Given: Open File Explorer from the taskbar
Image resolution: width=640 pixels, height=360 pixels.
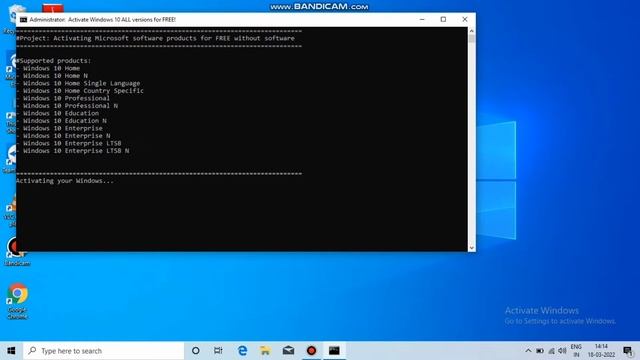Looking at the screenshot, I should pyautogui.click(x=265, y=351).
